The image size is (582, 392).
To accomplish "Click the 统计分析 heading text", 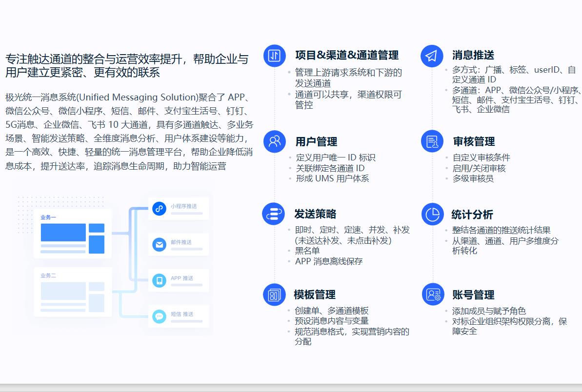I will pyautogui.click(x=472, y=215).
